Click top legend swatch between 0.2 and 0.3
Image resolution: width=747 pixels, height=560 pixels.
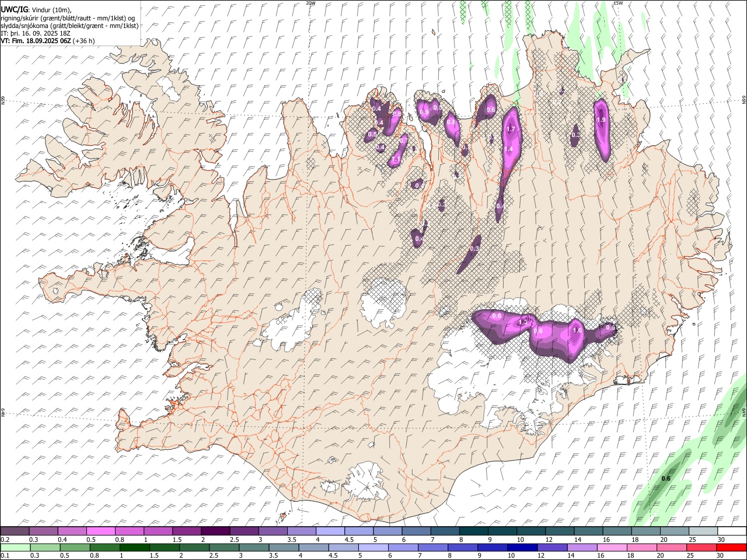(15, 531)
